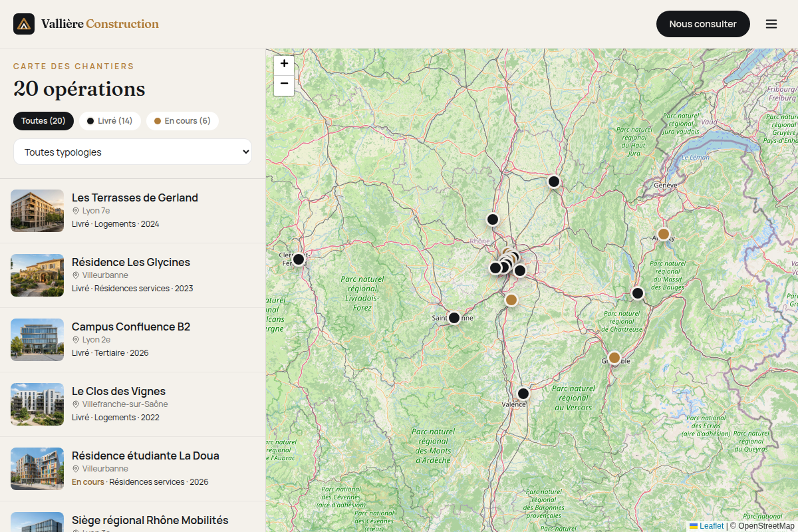Open Les Terrasses de Gerland thumbnail

[37, 211]
